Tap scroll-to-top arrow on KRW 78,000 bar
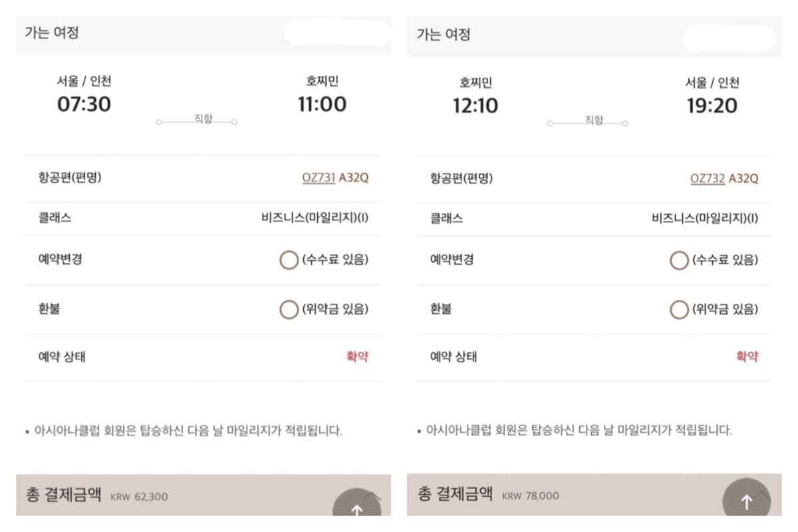This screenshot has height=532, width=798. (x=747, y=502)
